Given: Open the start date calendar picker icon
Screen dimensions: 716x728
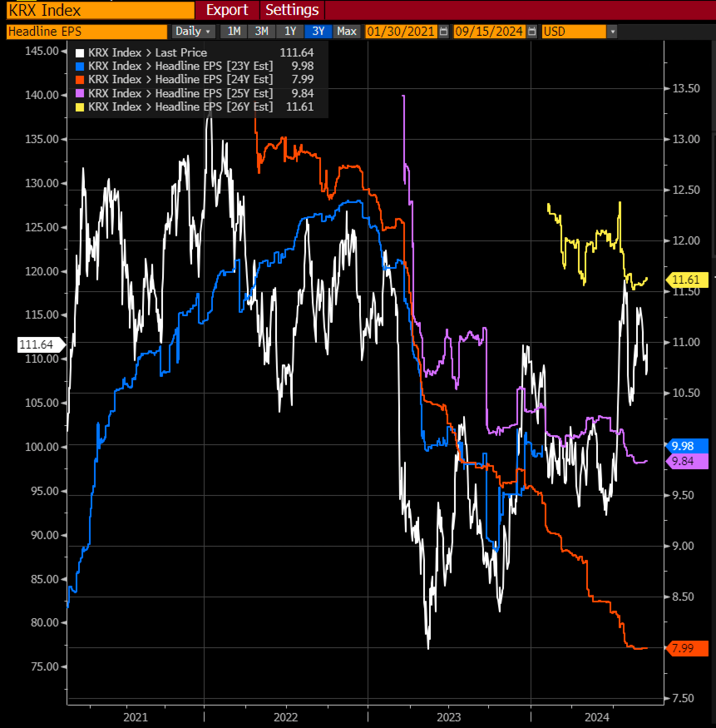Looking at the screenshot, I should 444,32.
